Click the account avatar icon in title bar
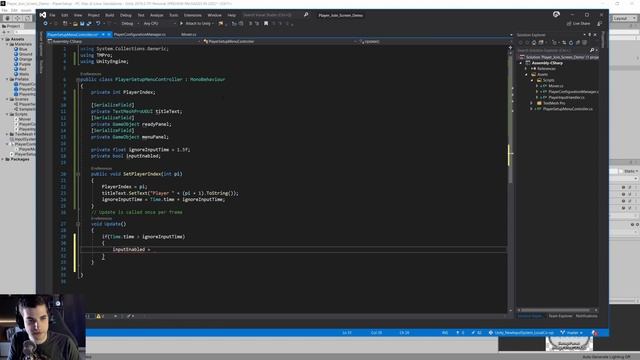This screenshot has width=640, height=360. 556,15
